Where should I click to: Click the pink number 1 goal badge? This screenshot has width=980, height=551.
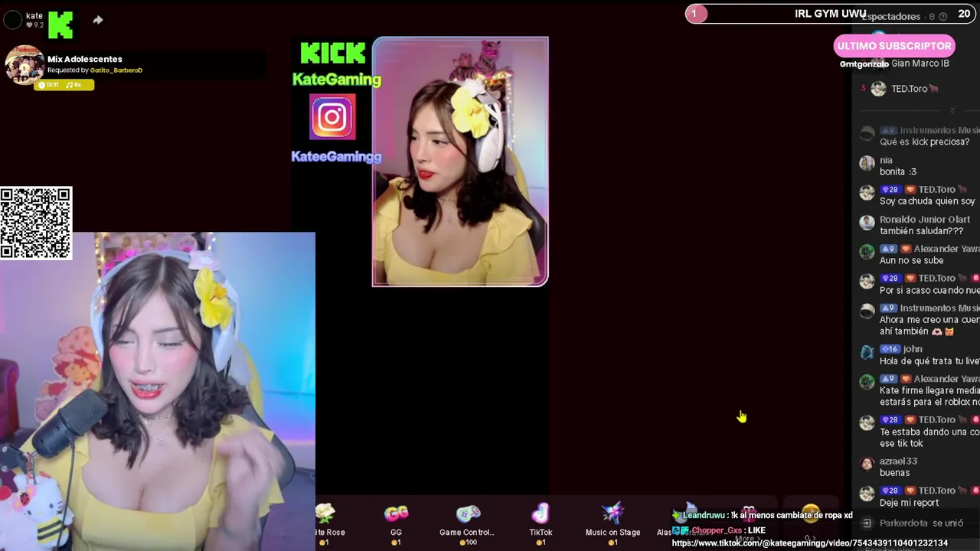coord(695,14)
